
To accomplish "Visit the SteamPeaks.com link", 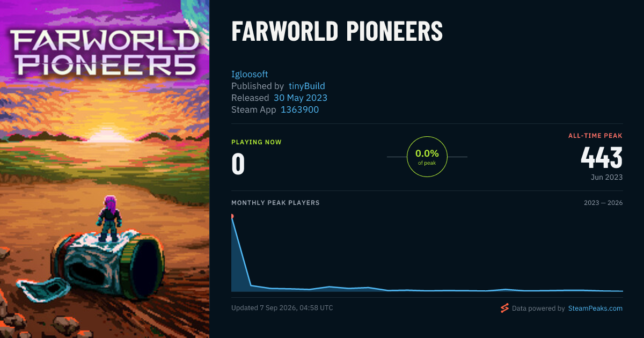I will (x=596, y=308).
